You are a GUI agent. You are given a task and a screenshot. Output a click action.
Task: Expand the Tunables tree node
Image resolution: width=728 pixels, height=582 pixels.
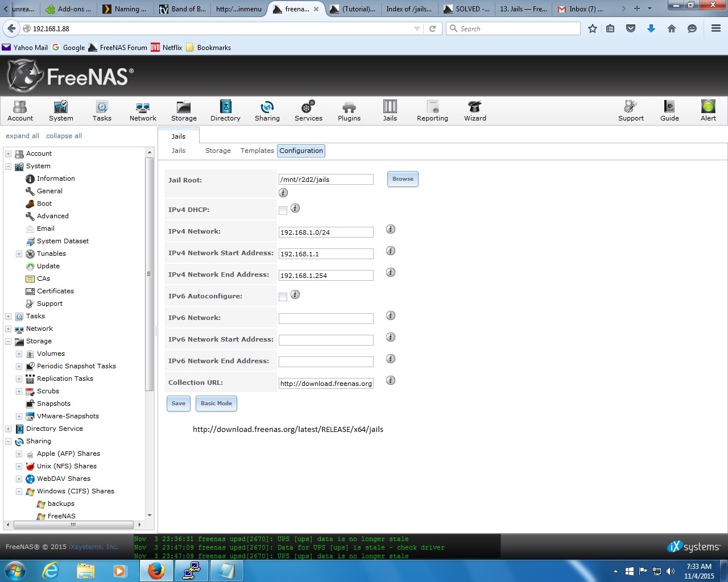tap(19, 253)
